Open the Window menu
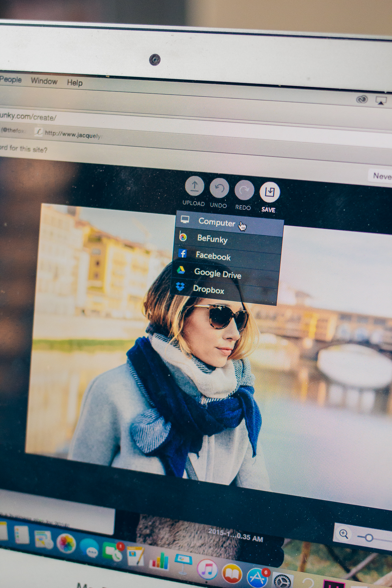The image size is (392, 588). [44, 81]
